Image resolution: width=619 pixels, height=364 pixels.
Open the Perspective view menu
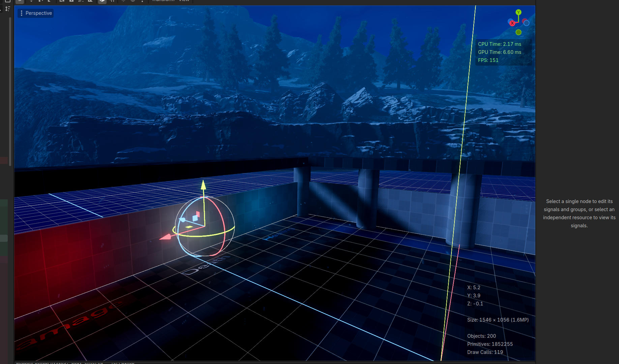pos(36,13)
